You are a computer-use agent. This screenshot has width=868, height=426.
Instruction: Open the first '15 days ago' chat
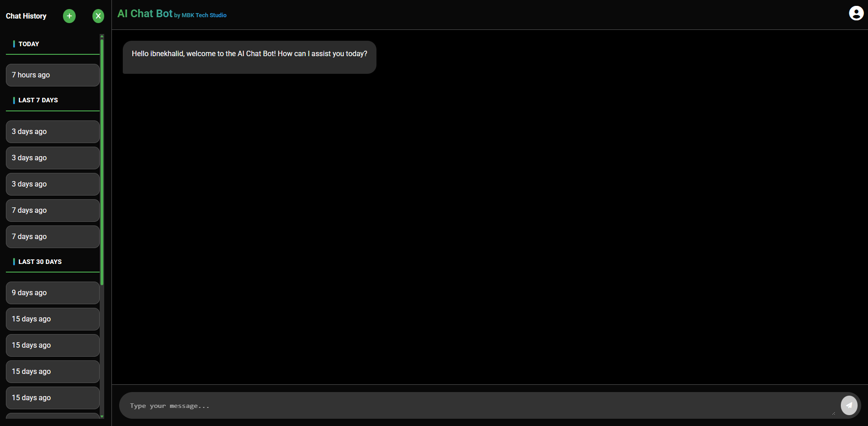[53, 319]
